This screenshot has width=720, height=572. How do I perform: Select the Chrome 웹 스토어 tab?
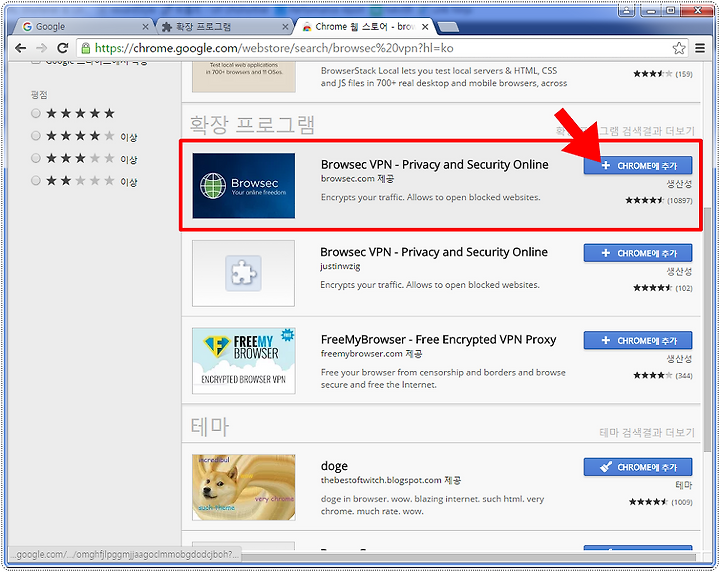[364, 27]
